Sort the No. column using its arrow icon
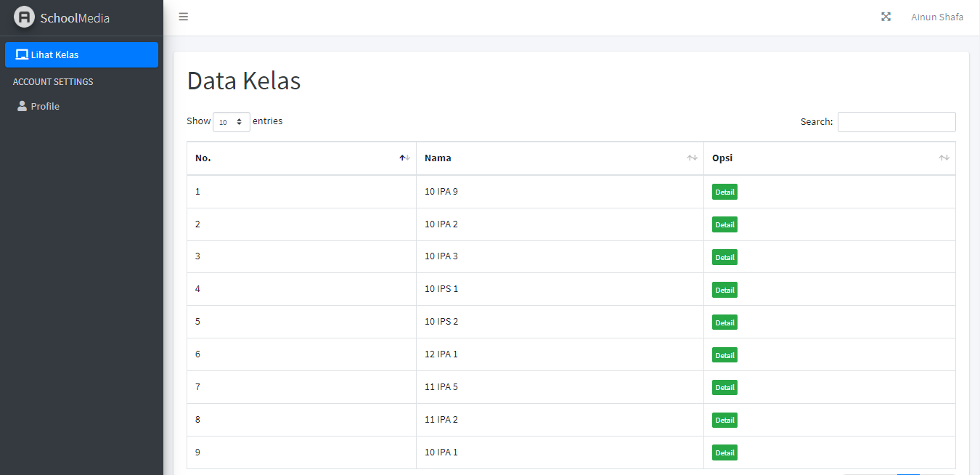 click(404, 158)
